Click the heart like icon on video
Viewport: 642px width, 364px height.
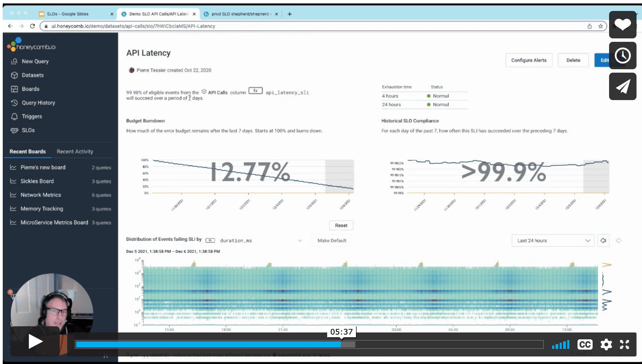[x=622, y=24]
